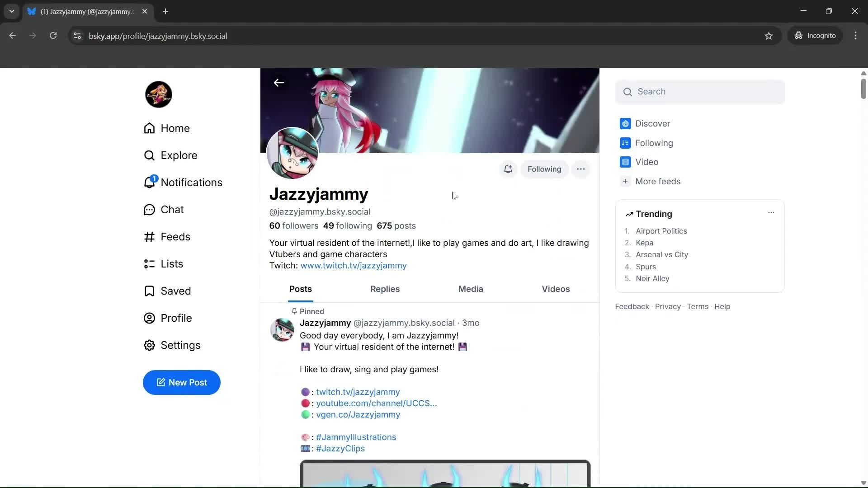Open the browser tab search chevron
Viewport: 868px width, 488px height.
tap(11, 11)
